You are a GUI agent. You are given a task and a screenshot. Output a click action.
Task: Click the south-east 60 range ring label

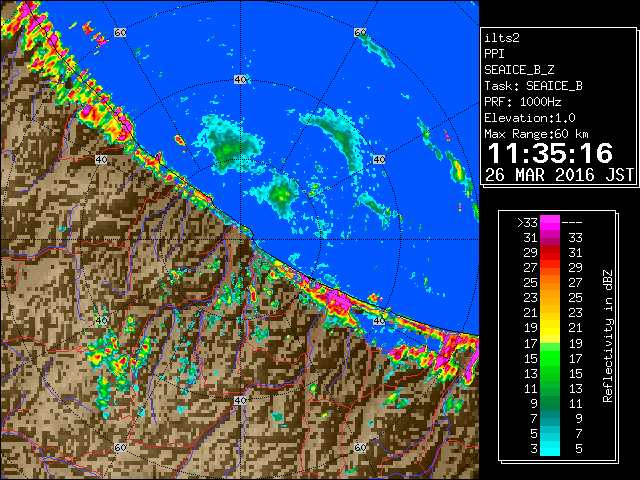[360, 447]
